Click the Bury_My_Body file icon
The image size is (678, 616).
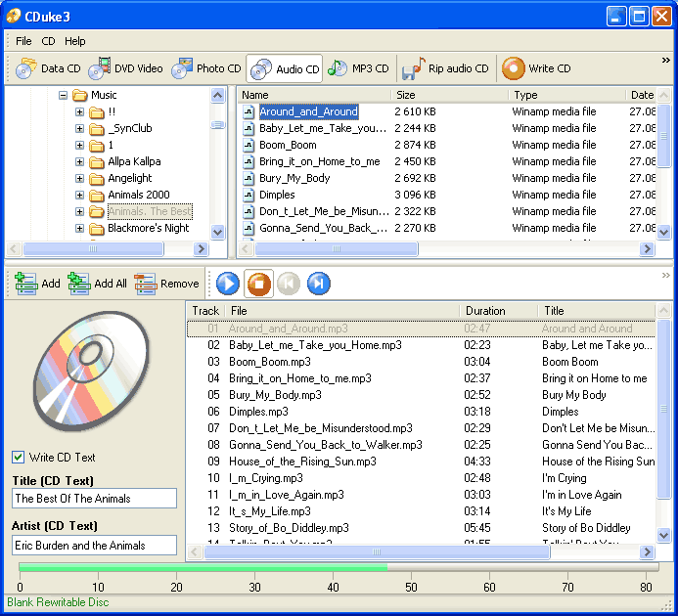249,178
